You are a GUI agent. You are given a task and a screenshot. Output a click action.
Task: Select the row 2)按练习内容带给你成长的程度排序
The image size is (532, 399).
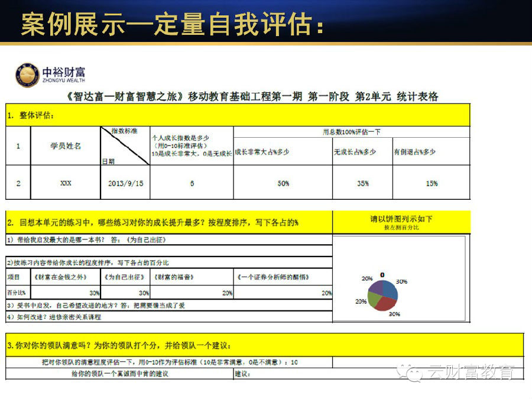pos(169,262)
